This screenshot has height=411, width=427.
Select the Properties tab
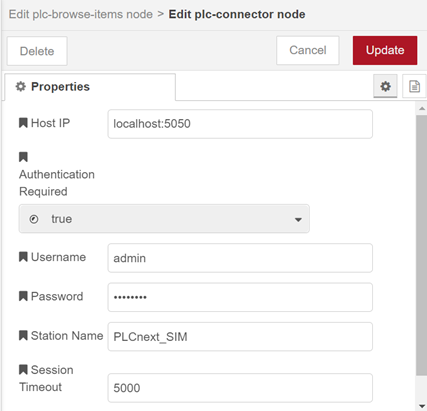pos(90,87)
